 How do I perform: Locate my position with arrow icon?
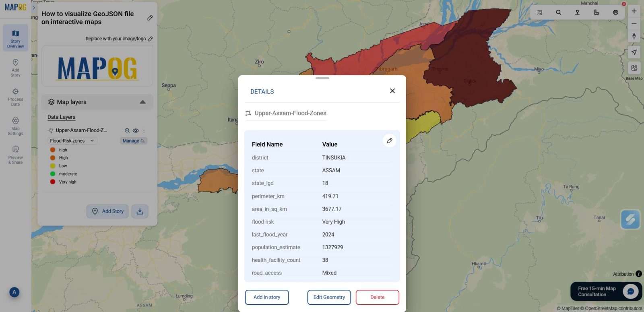pyautogui.click(x=634, y=52)
